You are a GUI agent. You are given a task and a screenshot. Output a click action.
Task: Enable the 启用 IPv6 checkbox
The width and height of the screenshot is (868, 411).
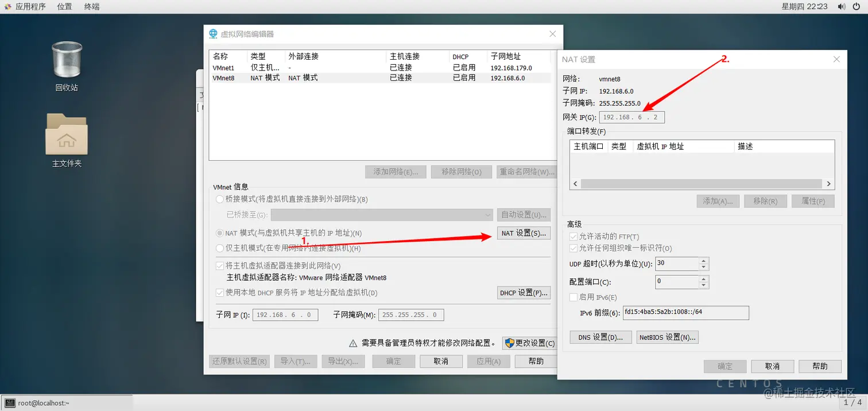[x=573, y=297]
